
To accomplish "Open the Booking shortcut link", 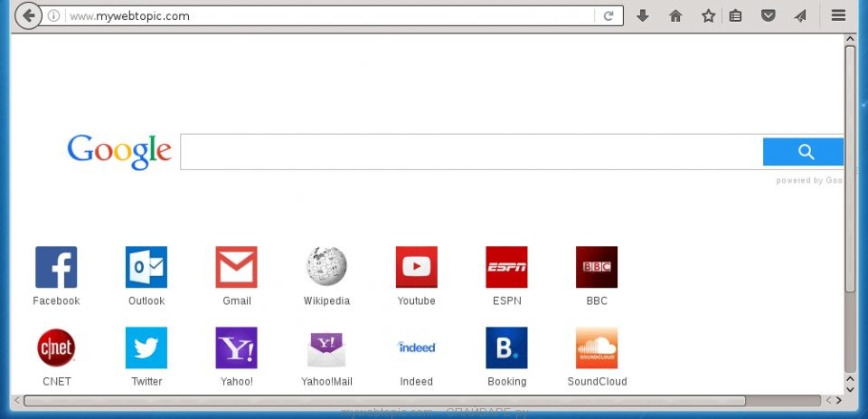I will coord(506,348).
